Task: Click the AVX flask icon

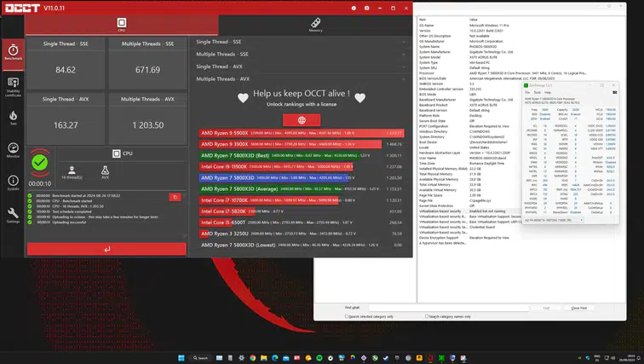Action: (x=105, y=172)
